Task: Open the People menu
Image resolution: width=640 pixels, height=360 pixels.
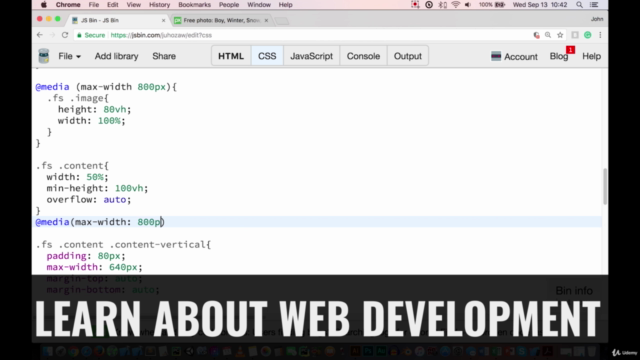Action: coord(229,5)
